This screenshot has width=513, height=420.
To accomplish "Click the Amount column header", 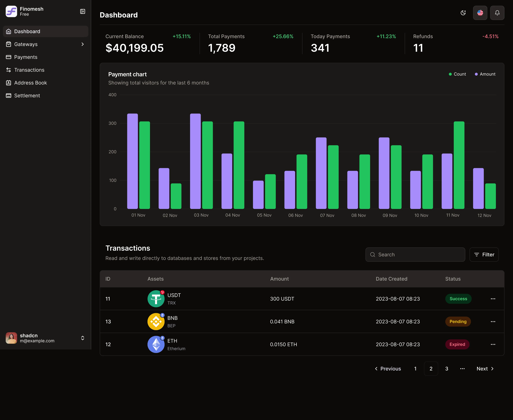I will tap(279, 279).
